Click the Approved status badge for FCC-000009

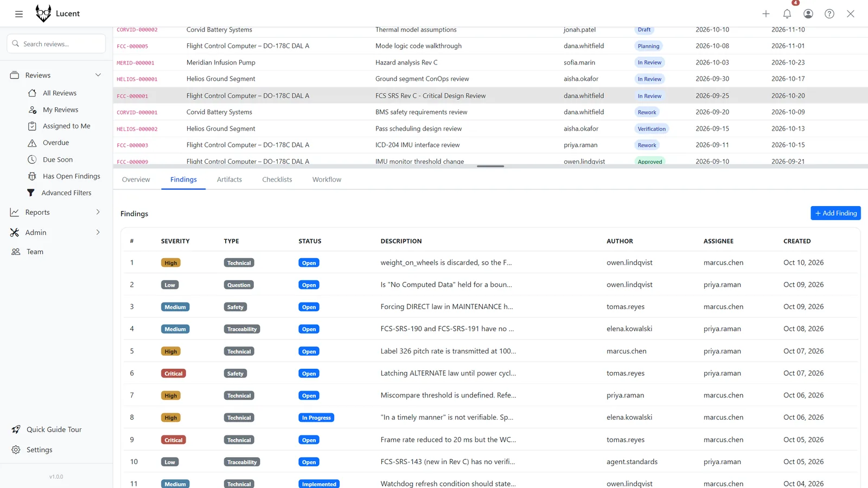(650, 162)
